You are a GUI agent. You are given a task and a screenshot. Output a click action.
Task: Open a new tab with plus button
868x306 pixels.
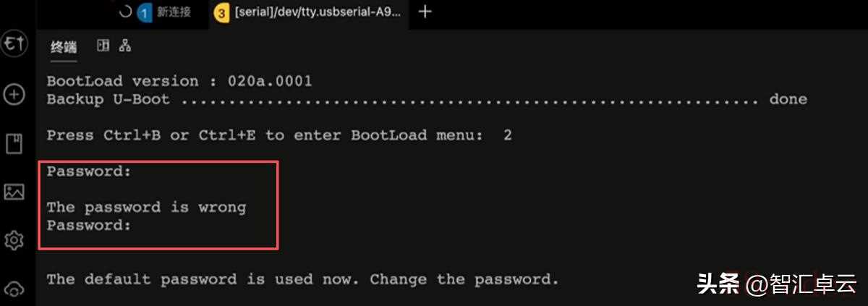coord(425,12)
